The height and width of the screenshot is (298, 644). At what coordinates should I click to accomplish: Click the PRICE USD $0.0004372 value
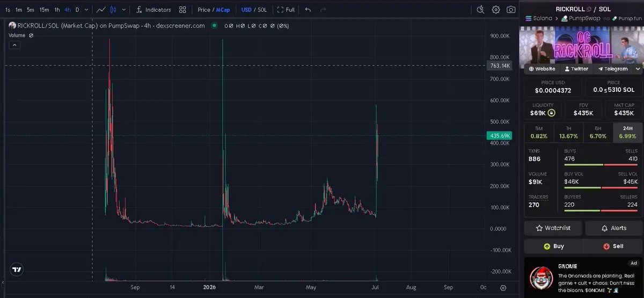tap(553, 90)
